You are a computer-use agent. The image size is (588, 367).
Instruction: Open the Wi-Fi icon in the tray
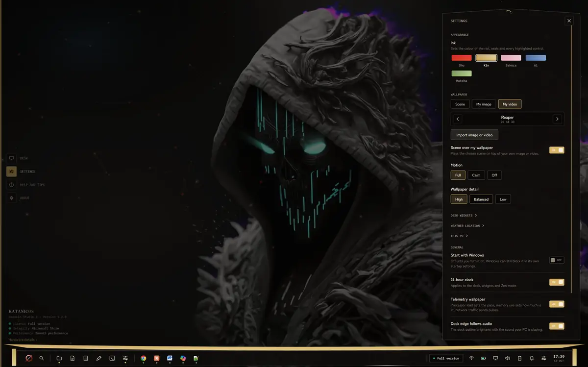(471, 358)
